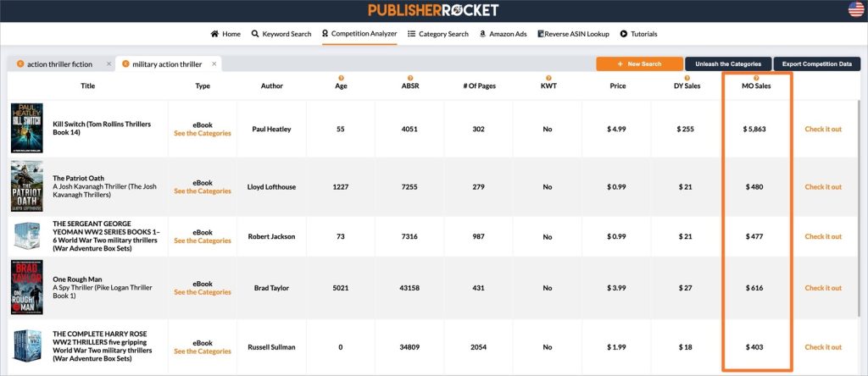Screen dimensions: 868x376
Task: See the Categories for The Patriot Oath
Action: pyautogui.click(x=203, y=191)
